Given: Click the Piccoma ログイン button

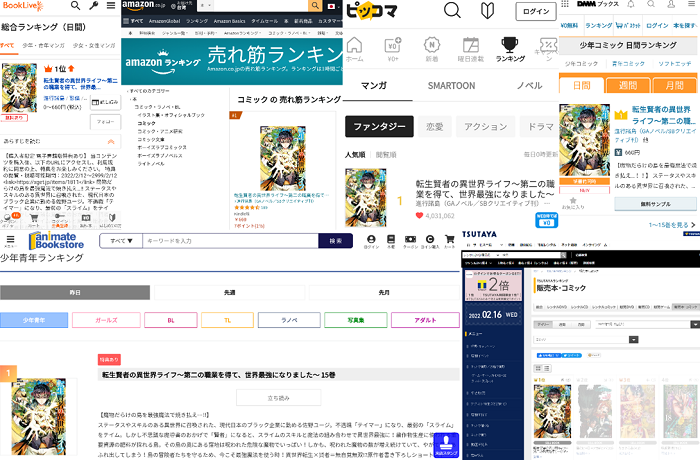Looking at the screenshot, I should [536, 12].
